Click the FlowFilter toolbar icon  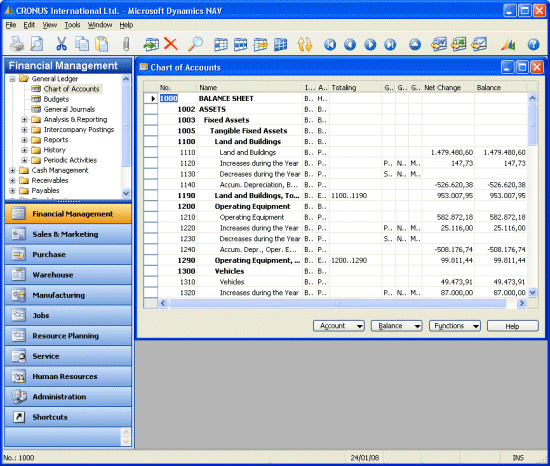coord(261,45)
